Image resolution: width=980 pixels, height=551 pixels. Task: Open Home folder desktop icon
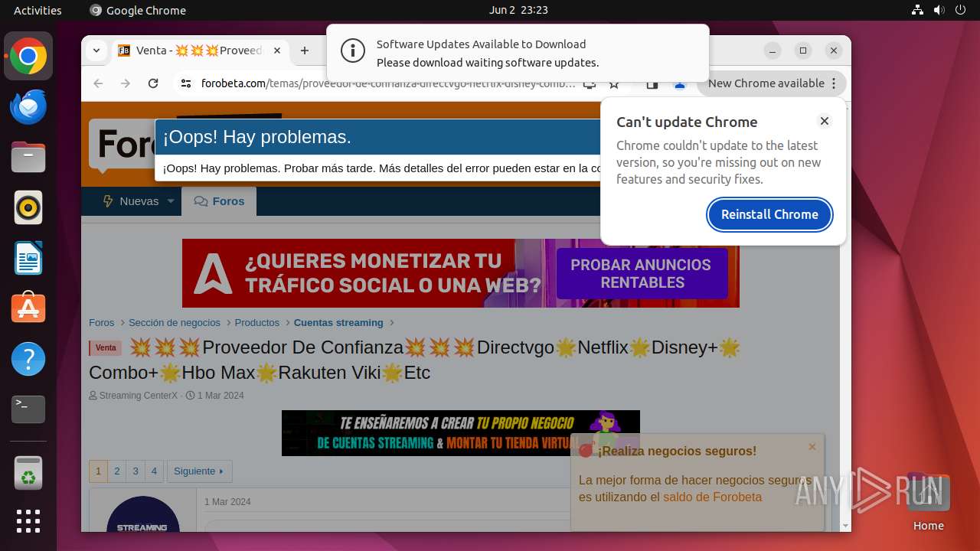(x=928, y=503)
